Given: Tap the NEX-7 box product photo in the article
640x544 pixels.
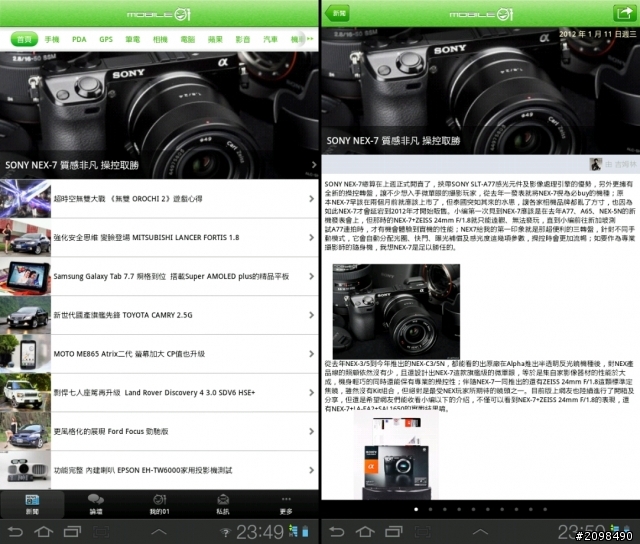Looking at the screenshot, I should click(x=396, y=455).
